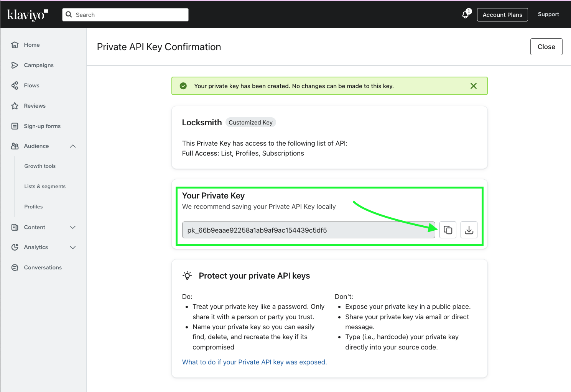Expand the Content section chevron
Screen dimensions: 571x392
[x=73, y=227]
